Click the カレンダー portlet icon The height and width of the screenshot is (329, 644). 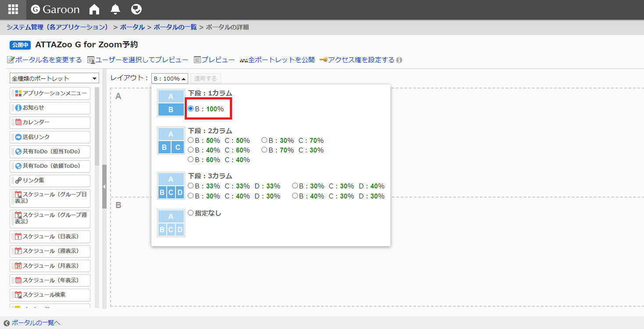(x=18, y=122)
